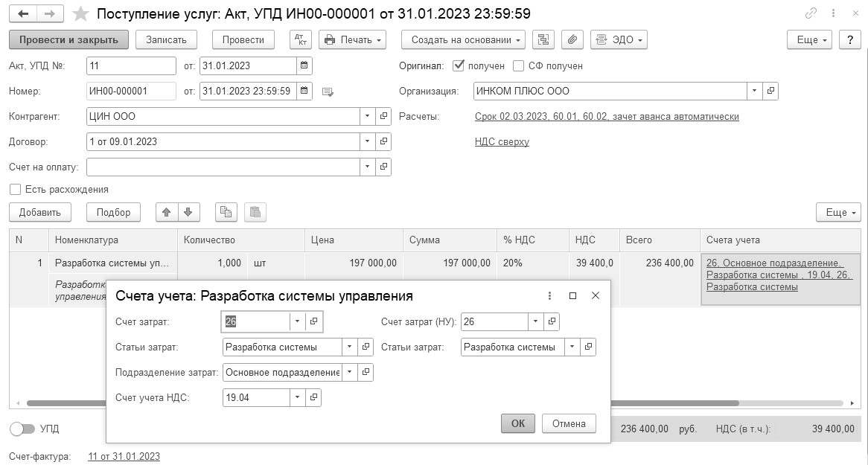Open attached files paperclip icon
This screenshot has height=465, width=868.
click(572, 40)
